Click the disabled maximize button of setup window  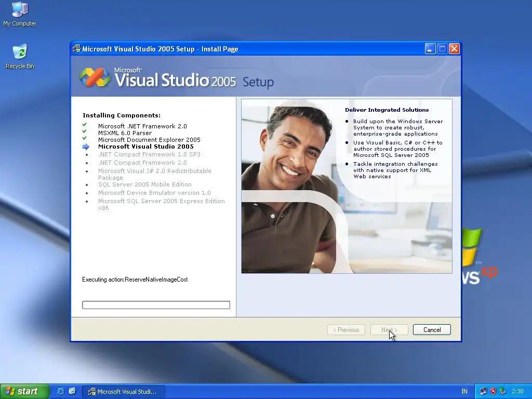pyautogui.click(x=443, y=49)
